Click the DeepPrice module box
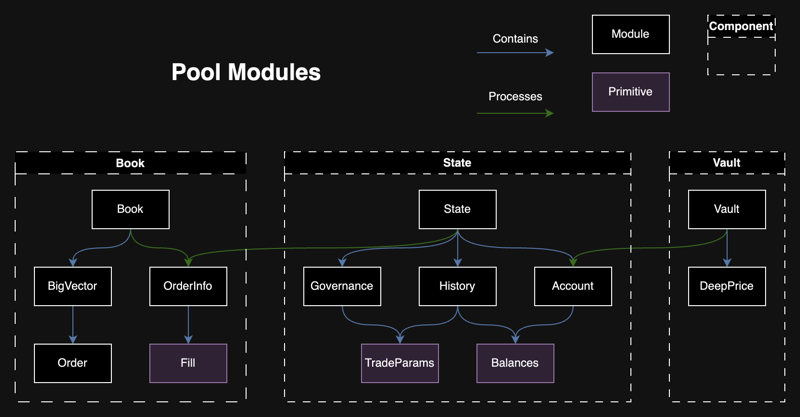 tap(727, 286)
